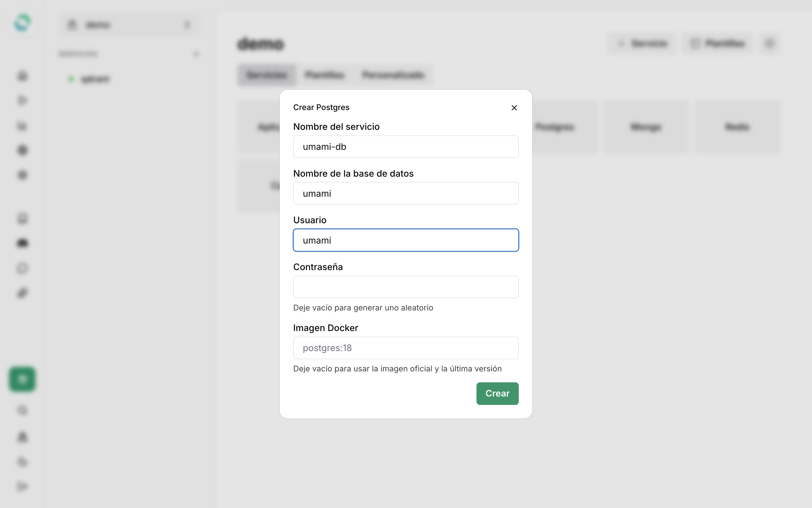Click the Nombre del servicio label
This screenshot has width=812, height=508.
pyautogui.click(x=336, y=127)
